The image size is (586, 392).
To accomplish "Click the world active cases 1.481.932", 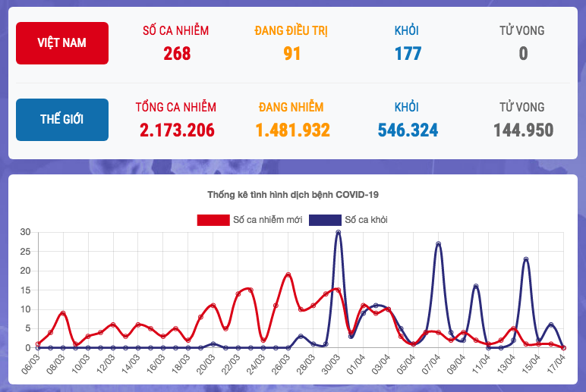I will coord(292,130).
